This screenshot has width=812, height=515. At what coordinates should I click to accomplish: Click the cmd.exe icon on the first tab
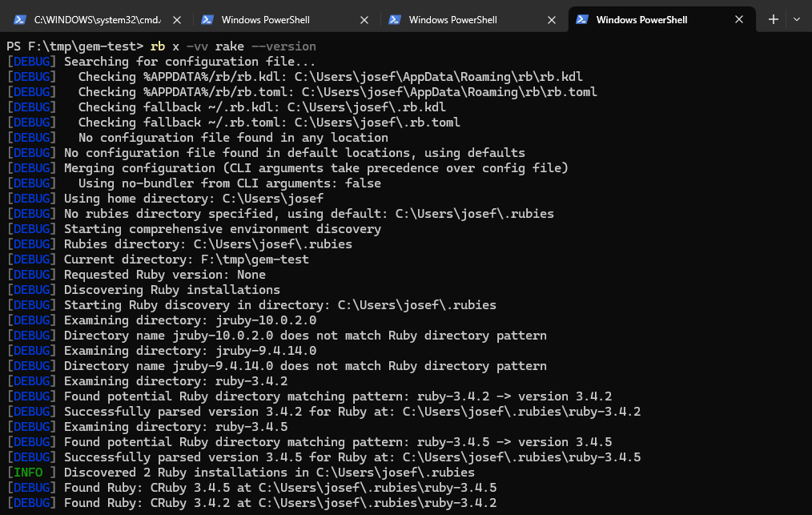point(19,19)
